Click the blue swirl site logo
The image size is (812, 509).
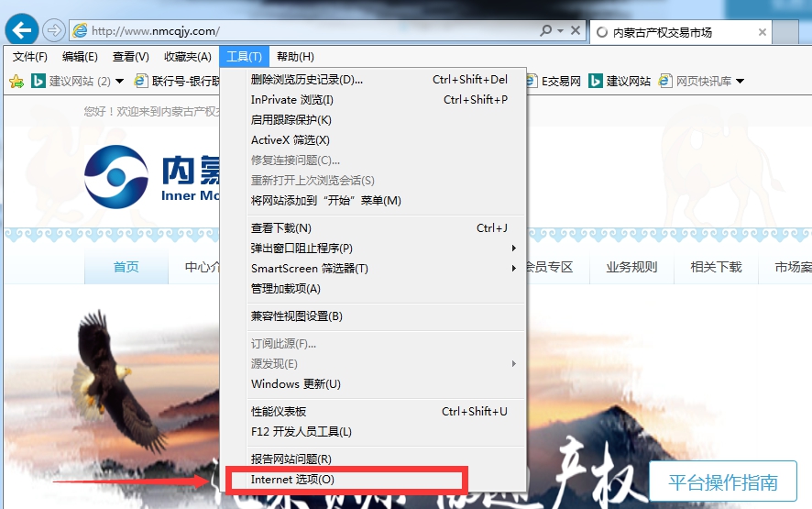coord(116,177)
